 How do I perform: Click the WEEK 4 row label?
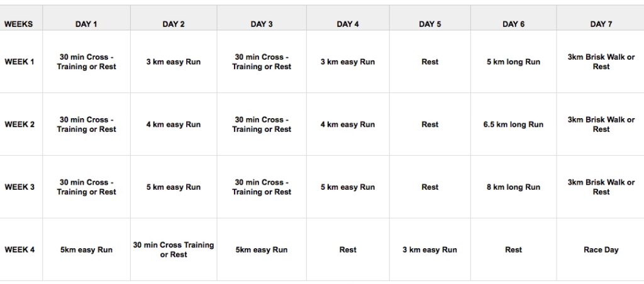19,250
